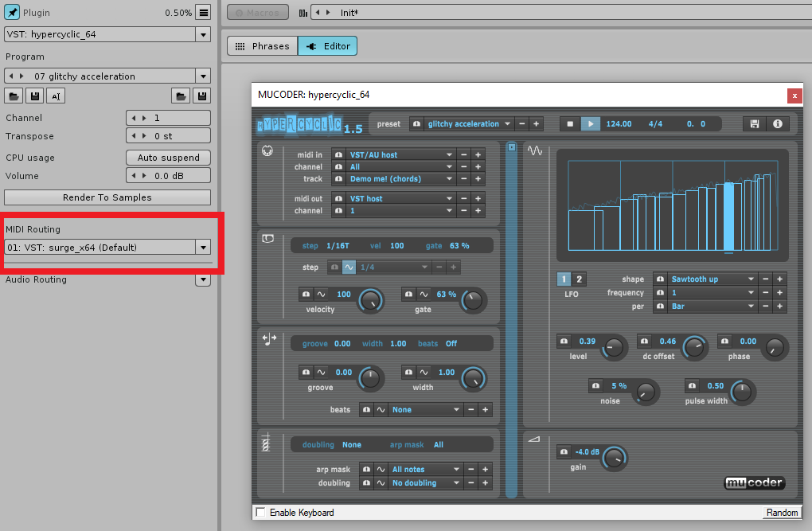Click the Auto suspend button
The width and height of the screenshot is (812, 531).
coord(168,158)
